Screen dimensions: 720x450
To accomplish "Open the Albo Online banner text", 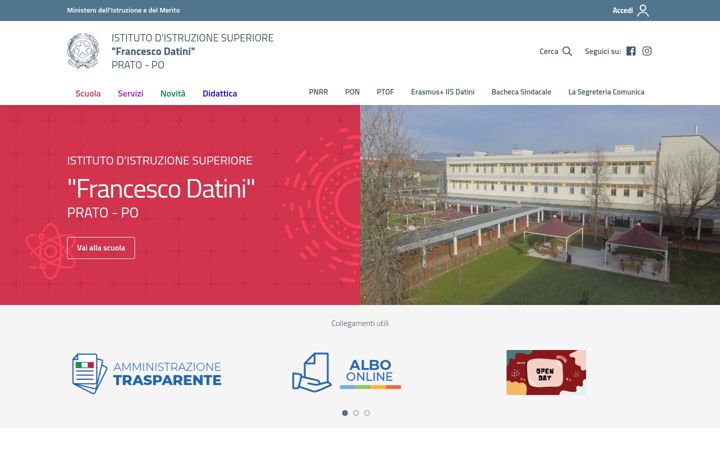I will pyautogui.click(x=370, y=373).
